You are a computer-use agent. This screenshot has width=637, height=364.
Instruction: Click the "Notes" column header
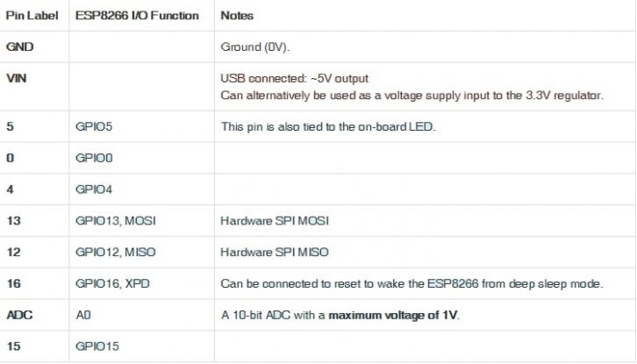(x=237, y=16)
